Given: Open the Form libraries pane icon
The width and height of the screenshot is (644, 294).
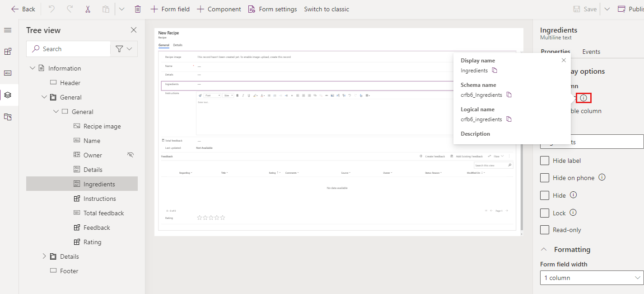Looking at the screenshot, I should pos(8,117).
